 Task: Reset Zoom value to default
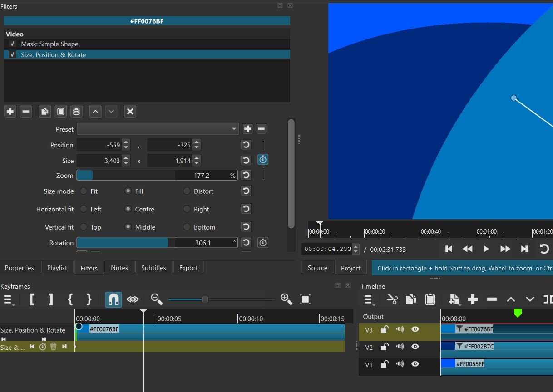coord(246,176)
